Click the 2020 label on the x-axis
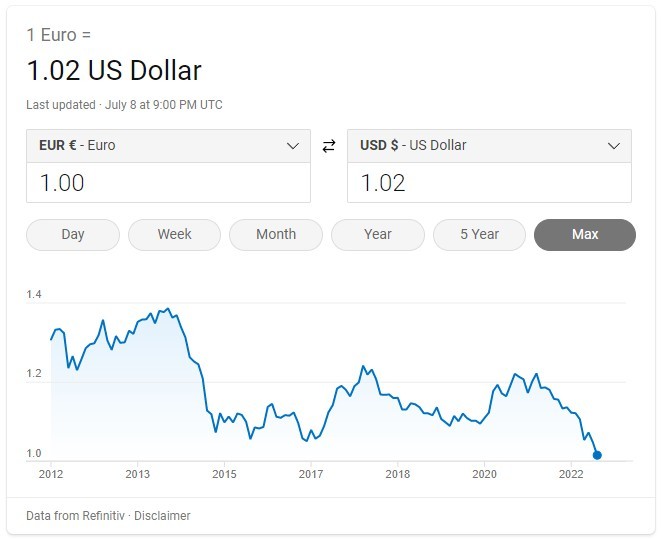662x539 pixels. coord(484,474)
